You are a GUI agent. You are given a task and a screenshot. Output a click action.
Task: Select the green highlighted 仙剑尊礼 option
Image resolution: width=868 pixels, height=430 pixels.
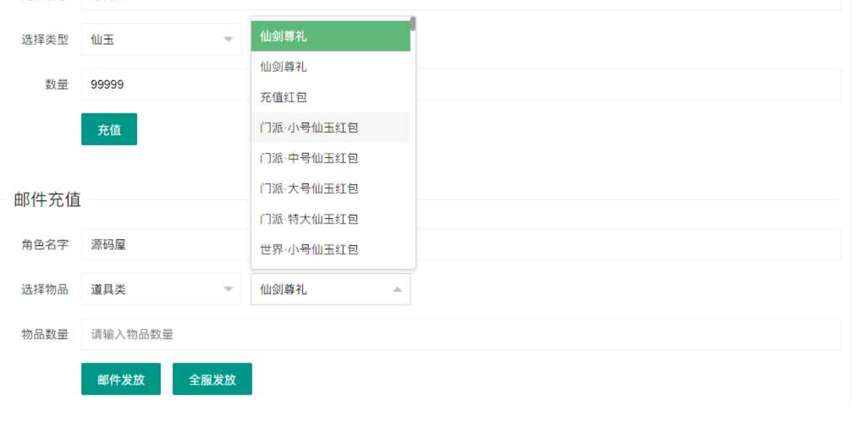[x=331, y=37]
